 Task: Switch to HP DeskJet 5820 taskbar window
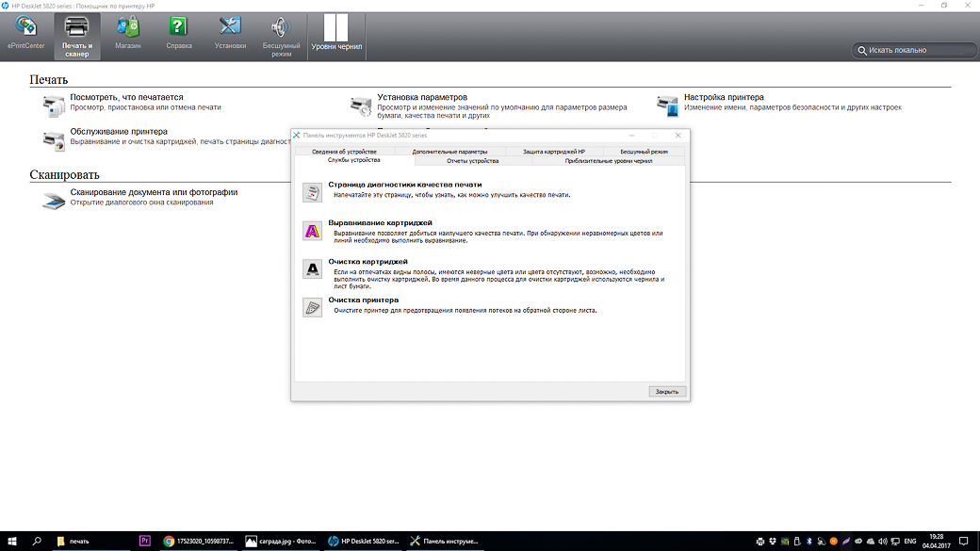coord(363,541)
